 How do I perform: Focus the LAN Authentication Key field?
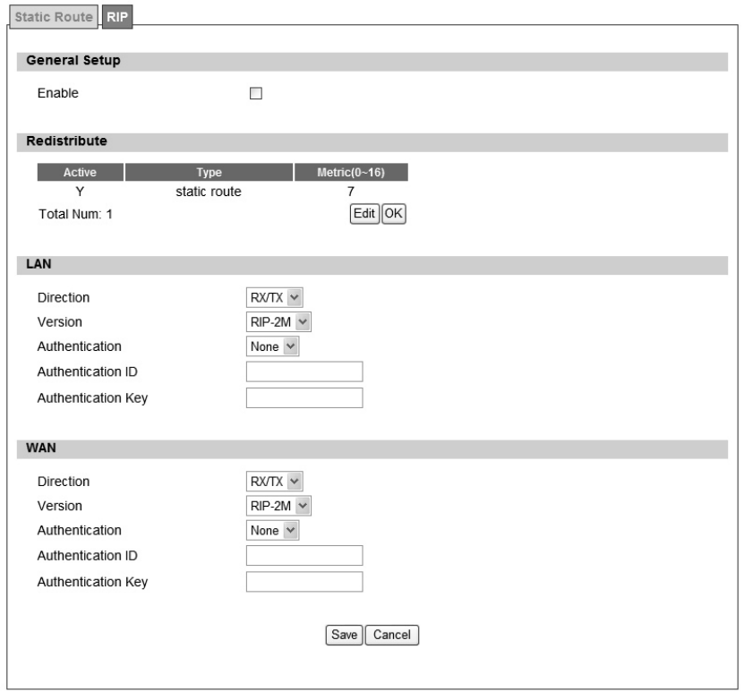[x=304, y=398]
